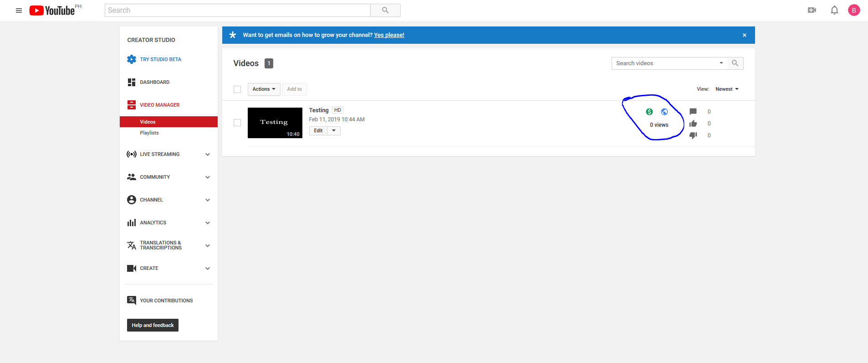Image resolution: width=868 pixels, height=363 pixels.
Task: Open TRY STUDIO BETA
Action: [x=161, y=59]
